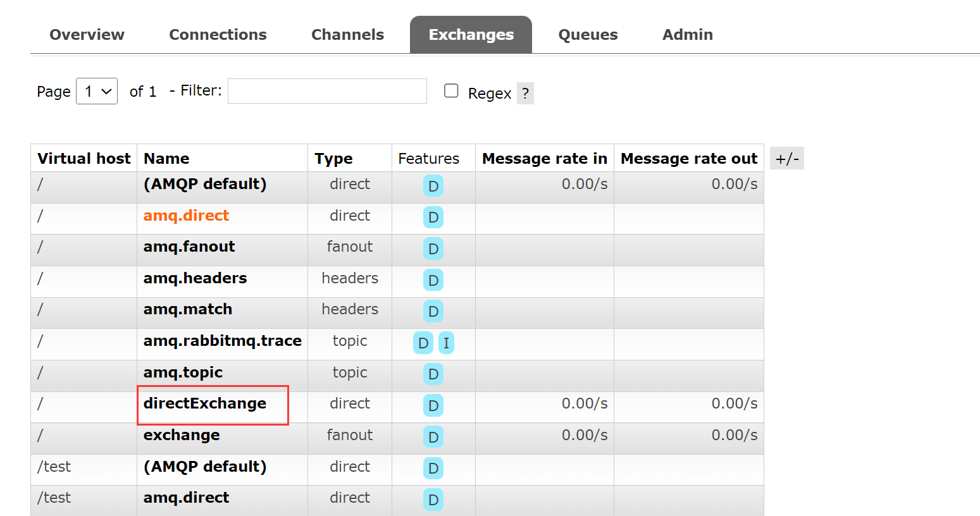
Task: Click D badge in fanout exchange row
Action: (x=433, y=437)
